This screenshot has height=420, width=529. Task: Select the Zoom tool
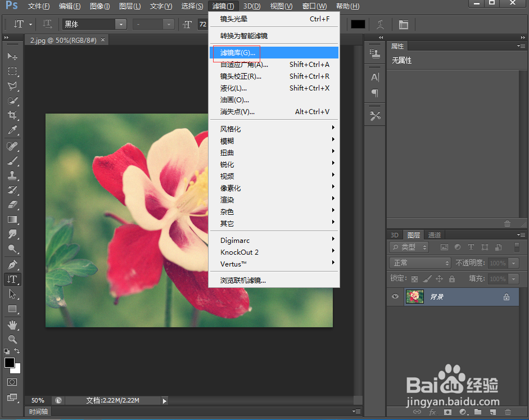(12, 339)
